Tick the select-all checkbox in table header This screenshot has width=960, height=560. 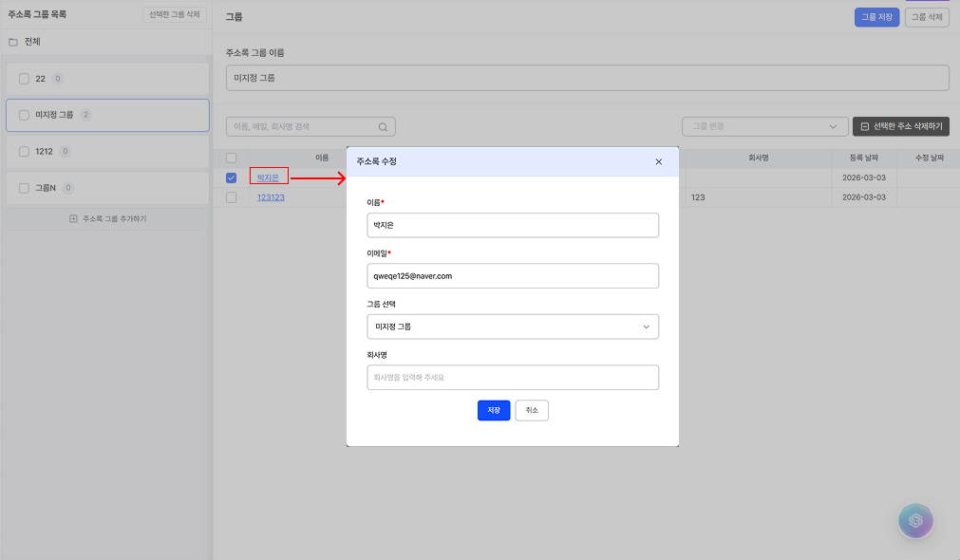coord(231,158)
